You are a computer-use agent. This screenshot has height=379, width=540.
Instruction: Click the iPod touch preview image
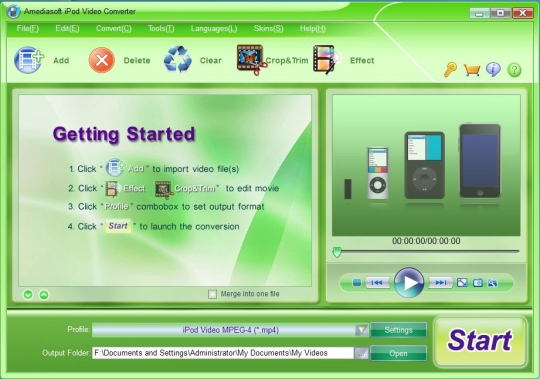pyautogui.click(x=480, y=161)
